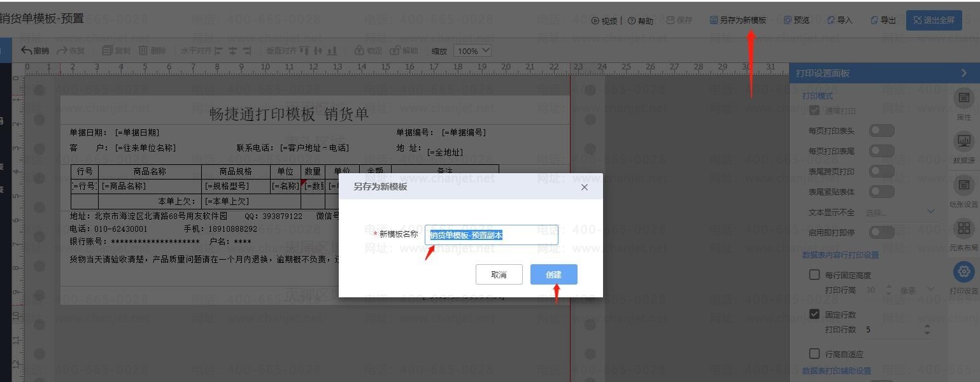Check fixed height per row (每行固定高度)
Image resolution: width=980 pixels, height=382 pixels.
pos(814,275)
